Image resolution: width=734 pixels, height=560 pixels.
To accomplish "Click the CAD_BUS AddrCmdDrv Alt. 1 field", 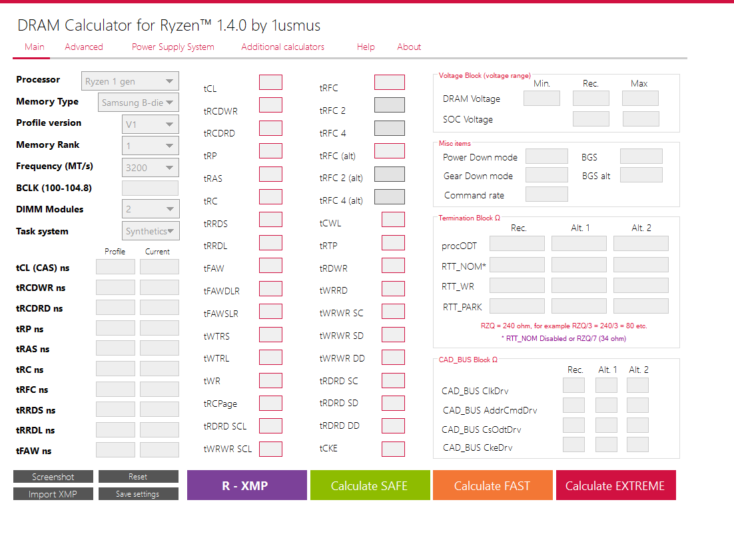I will point(606,405).
